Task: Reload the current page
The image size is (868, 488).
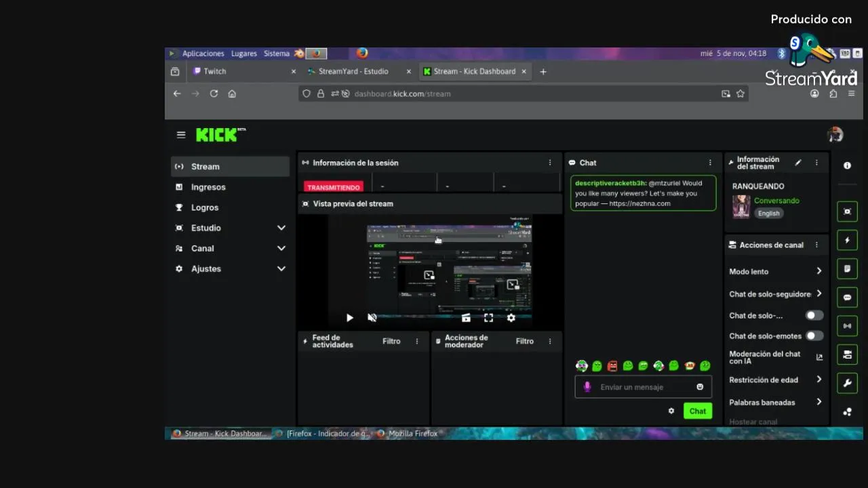Action: [x=214, y=94]
